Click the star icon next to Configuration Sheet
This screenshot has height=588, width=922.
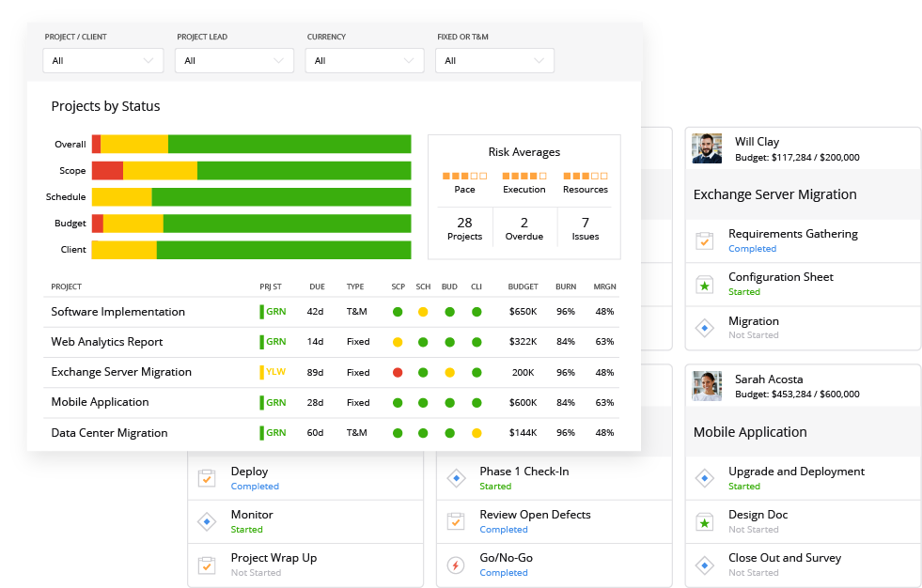tap(705, 285)
